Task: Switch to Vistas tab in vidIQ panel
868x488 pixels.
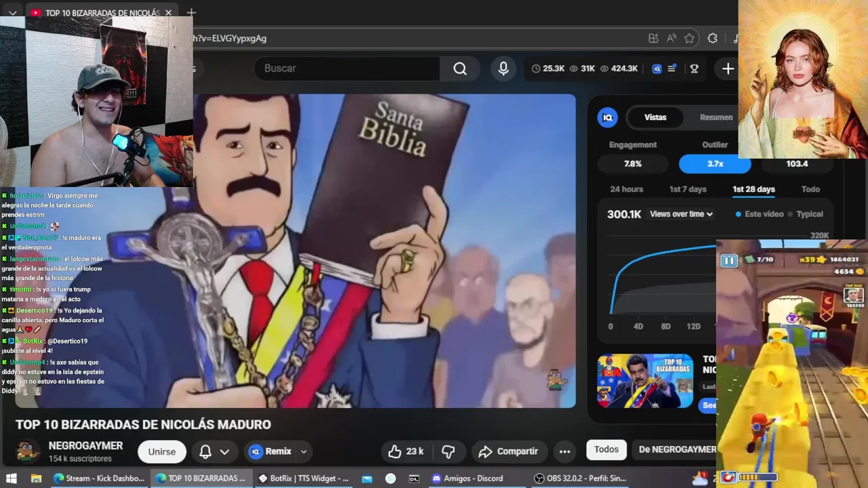Action: point(655,117)
